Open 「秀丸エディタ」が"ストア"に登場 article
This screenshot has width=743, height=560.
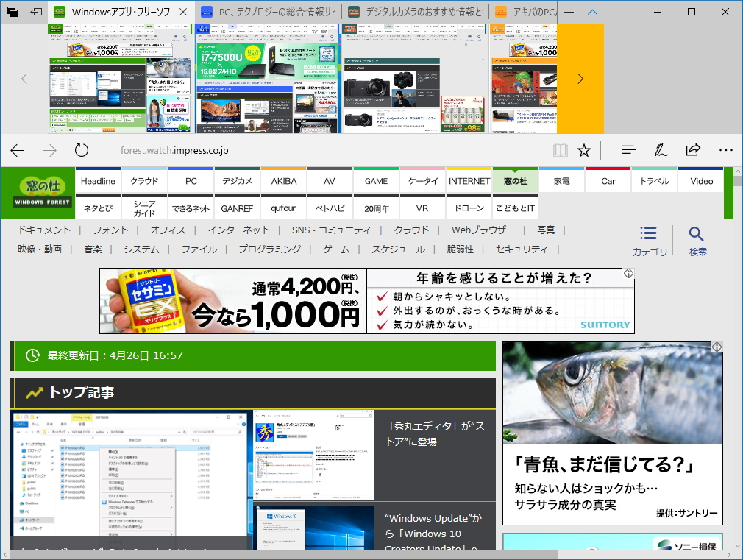436,434
